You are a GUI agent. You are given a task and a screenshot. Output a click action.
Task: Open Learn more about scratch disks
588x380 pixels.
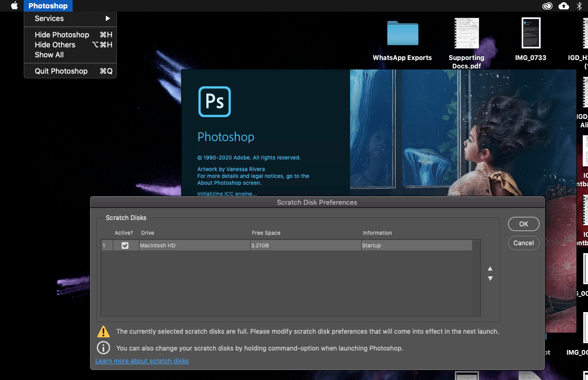point(142,361)
